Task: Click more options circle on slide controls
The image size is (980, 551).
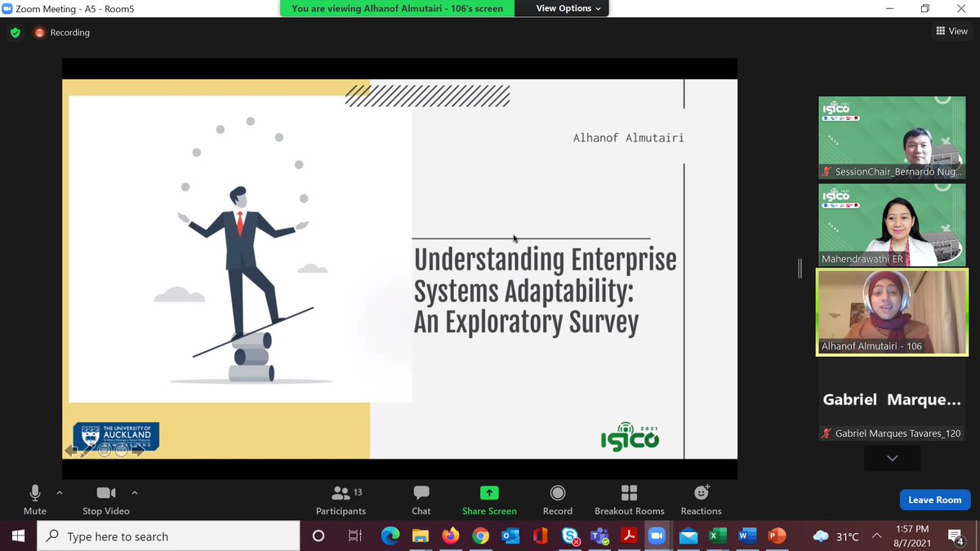Action: (x=121, y=451)
